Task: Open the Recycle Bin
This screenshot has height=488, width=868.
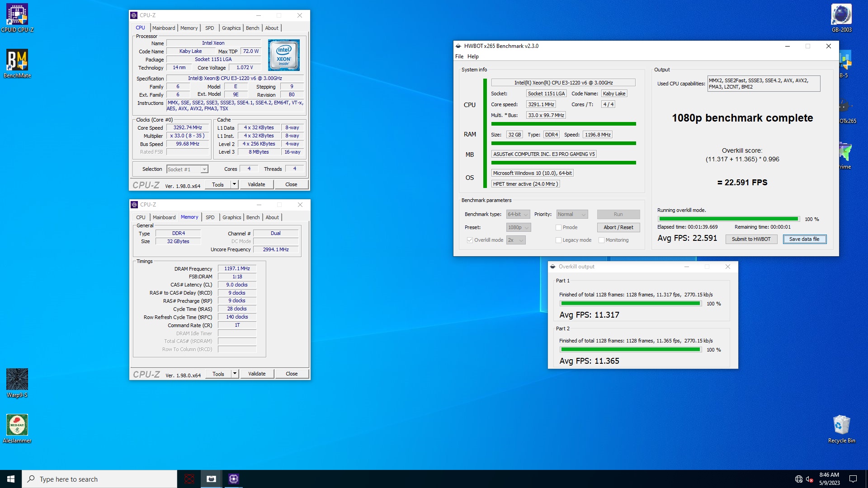Action: pyautogui.click(x=841, y=429)
